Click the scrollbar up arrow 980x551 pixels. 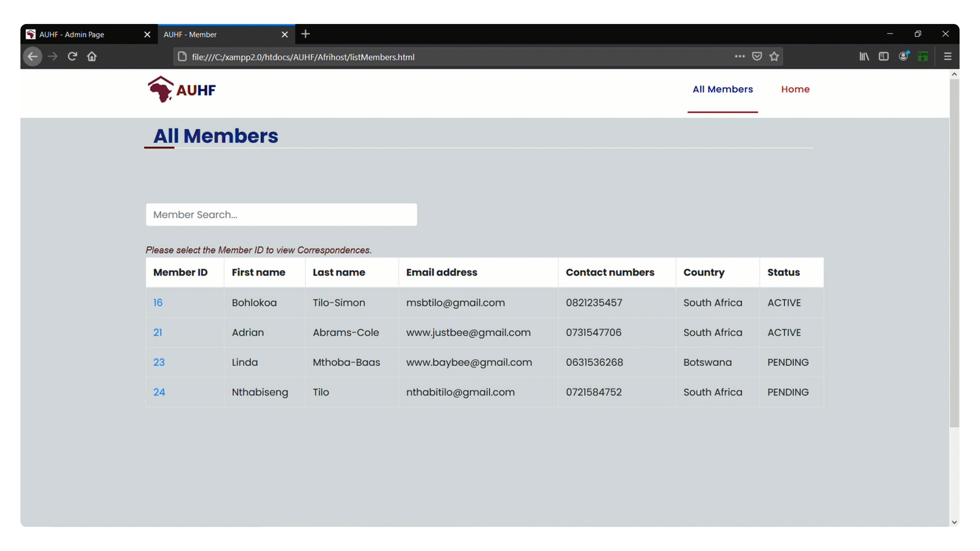[954, 74]
